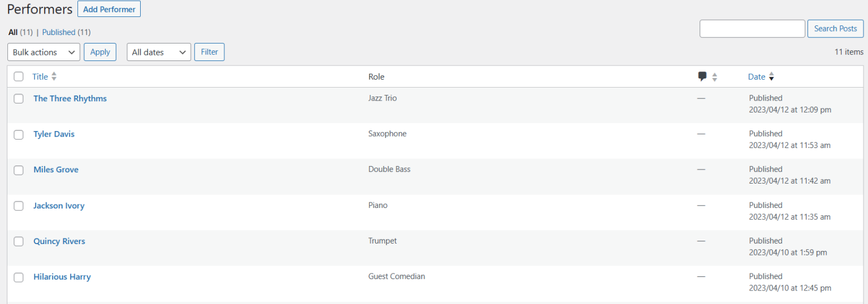Viewport: 868px width, 304px height.
Task: Click the Search Posts button
Action: 836,29
